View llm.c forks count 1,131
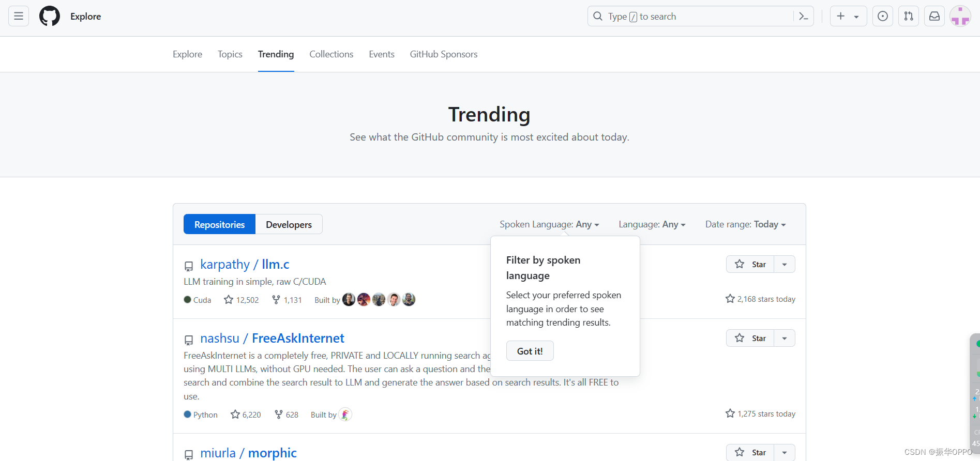980x461 pixels. tap(287, 300)
